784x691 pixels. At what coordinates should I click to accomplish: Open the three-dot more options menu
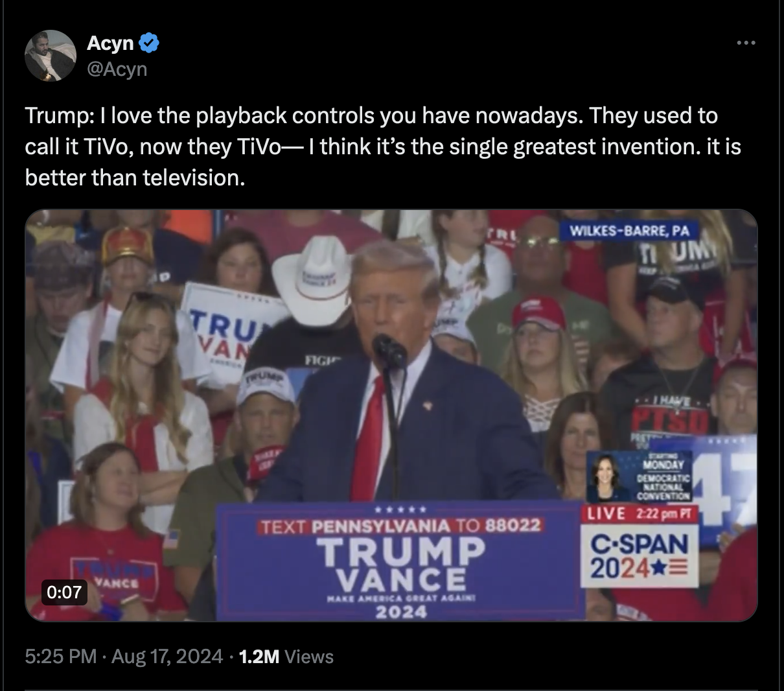[746, 43]
